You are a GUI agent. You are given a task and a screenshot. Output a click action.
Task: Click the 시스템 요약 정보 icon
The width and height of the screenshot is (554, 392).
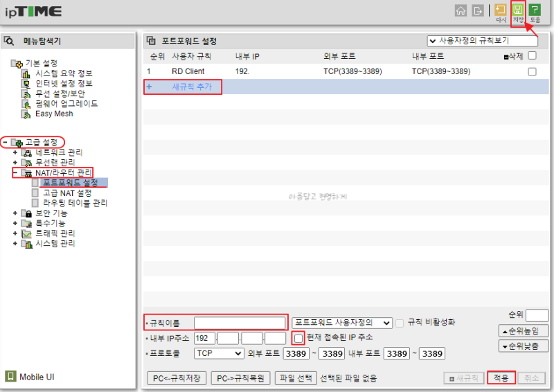pos(26,74)
